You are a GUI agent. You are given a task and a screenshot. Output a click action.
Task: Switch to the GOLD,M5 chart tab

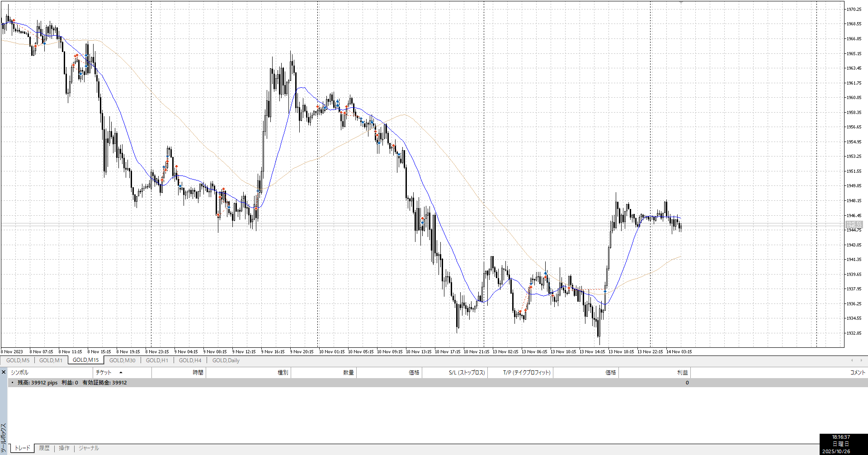[x=18, y=360]
